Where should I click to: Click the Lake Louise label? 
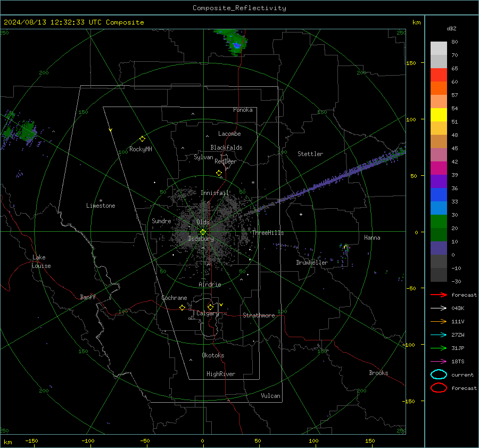click(x=41, y=262)
